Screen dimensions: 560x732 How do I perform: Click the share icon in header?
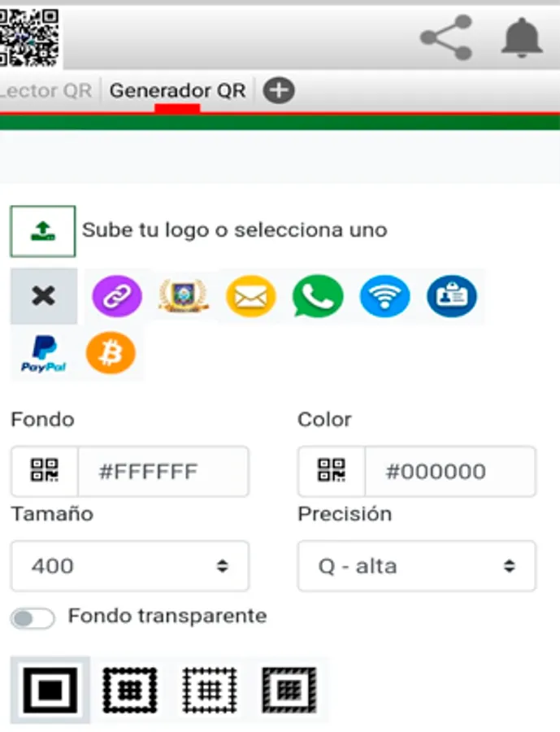point(446,37)
